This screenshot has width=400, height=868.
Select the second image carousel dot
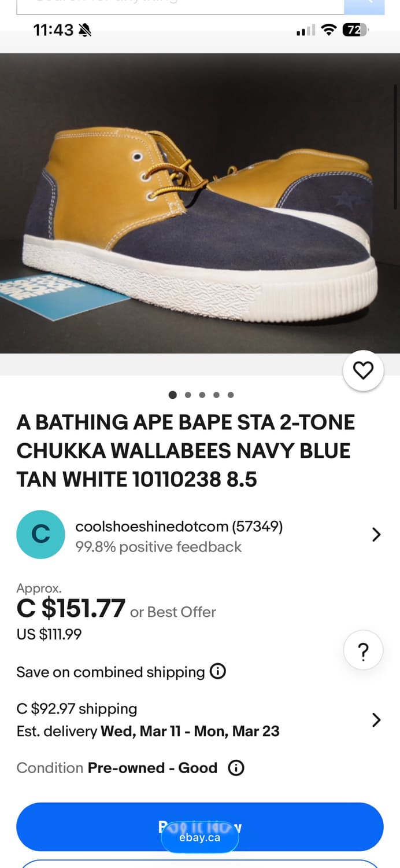click(x=188, y=395)
